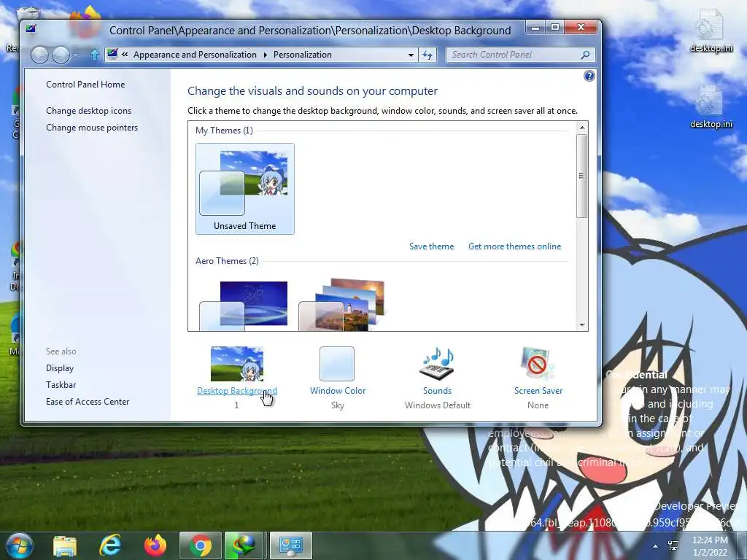The image size is (747, 560).
Task: Click the theme list scroll down arrow
Action: (x=581, y=324)
